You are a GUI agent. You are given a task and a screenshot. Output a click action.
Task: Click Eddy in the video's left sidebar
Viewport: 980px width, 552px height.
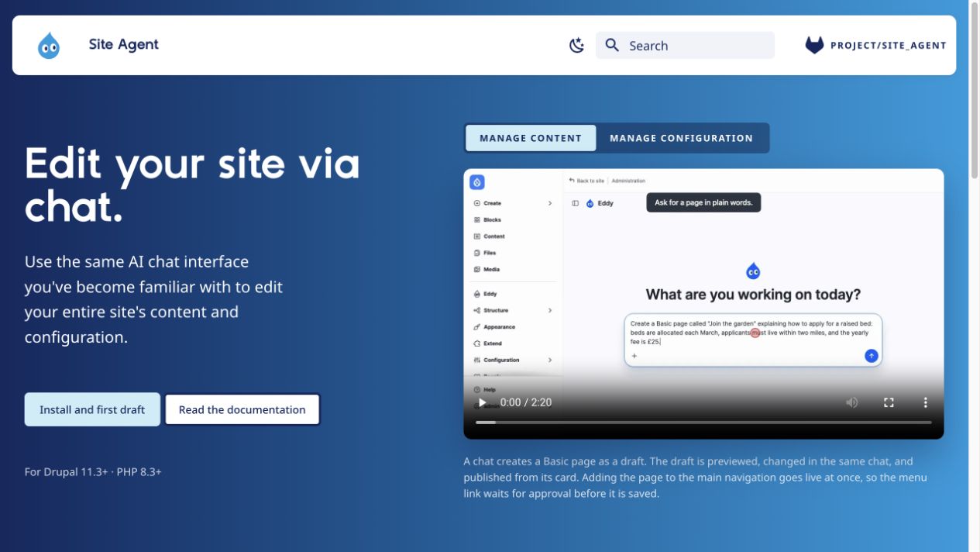click(x=490, y=294)
